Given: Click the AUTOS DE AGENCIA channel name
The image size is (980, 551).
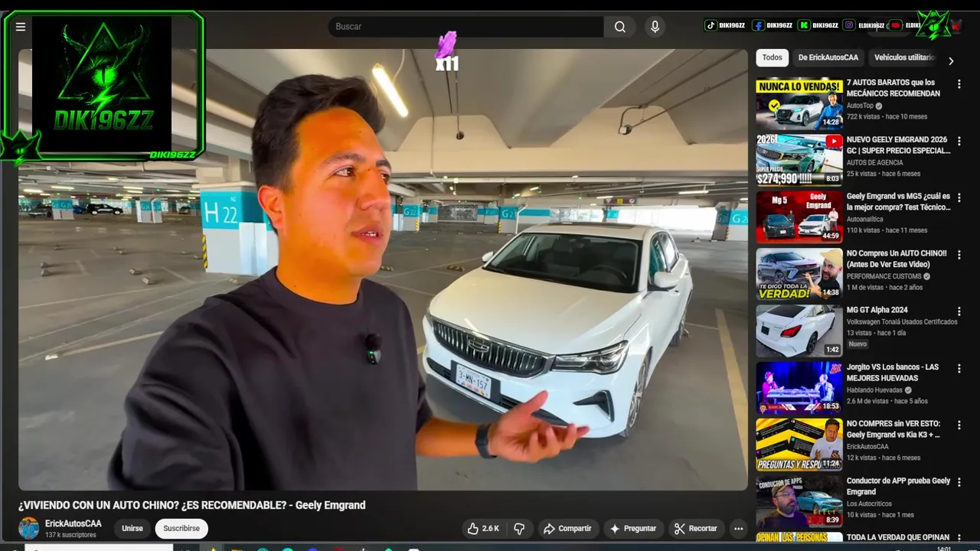Looking at the screenshot, I should point(874,162).
